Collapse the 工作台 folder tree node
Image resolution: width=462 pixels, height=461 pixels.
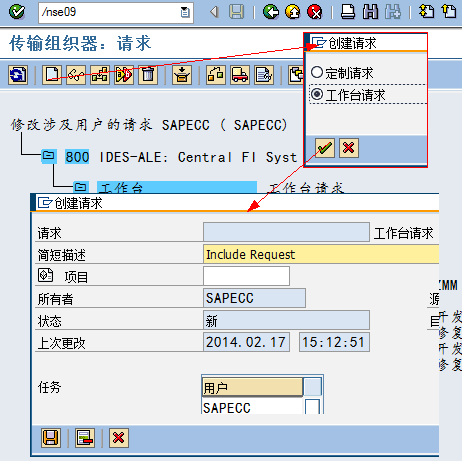coord(80,187)
